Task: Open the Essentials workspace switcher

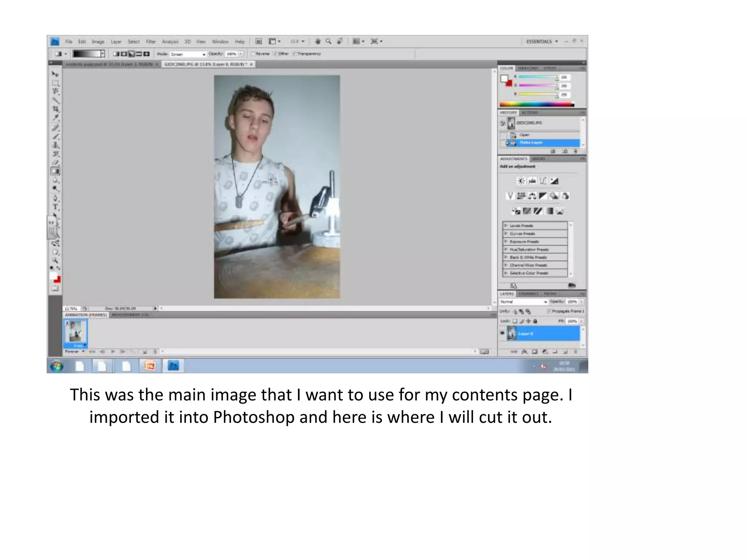Action: (542, 42)
